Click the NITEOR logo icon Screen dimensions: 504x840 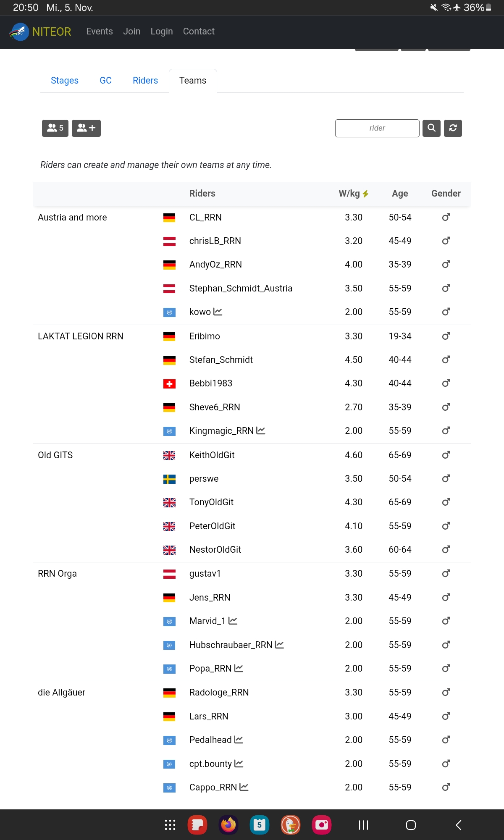19,31
